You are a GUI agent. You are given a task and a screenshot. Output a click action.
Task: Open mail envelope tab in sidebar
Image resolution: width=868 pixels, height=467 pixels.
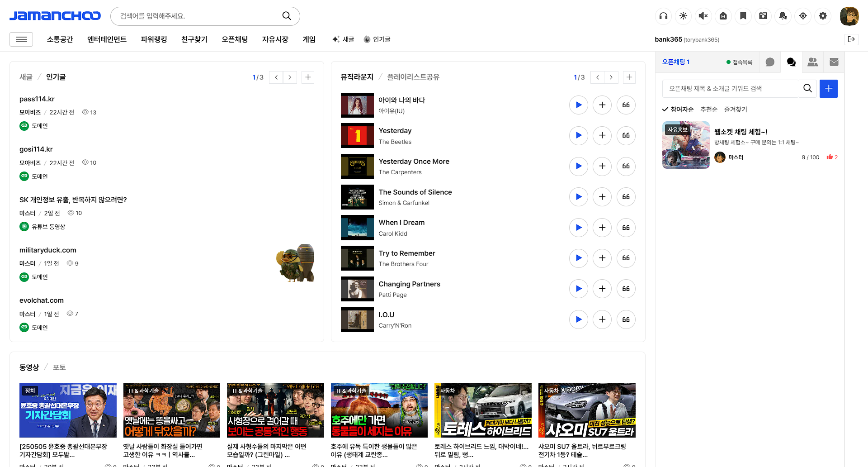click(834, 62)
